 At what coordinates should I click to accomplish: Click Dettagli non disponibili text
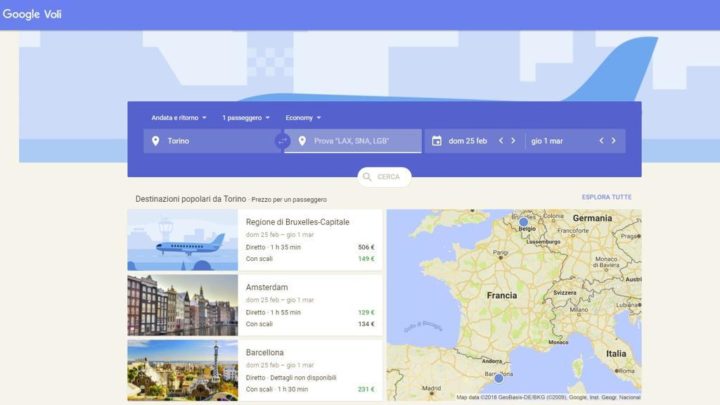pyautogui.click(x=303, y=377)
